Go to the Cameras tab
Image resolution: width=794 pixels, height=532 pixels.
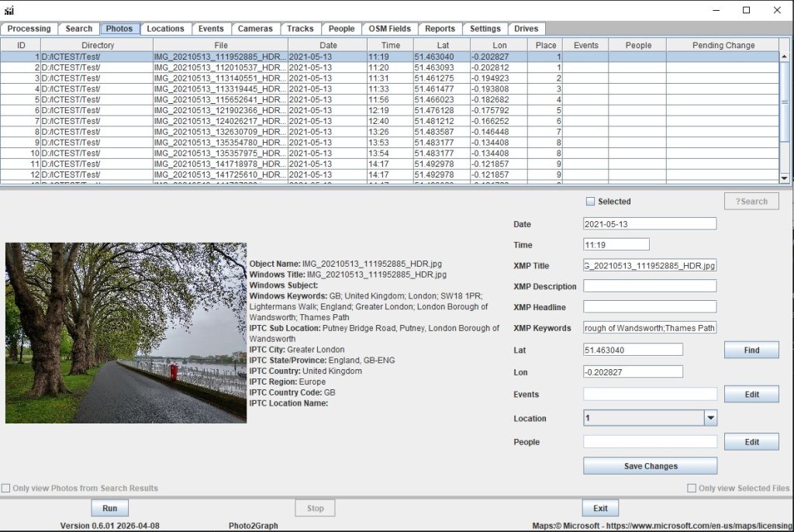click(x=255, y=29)
